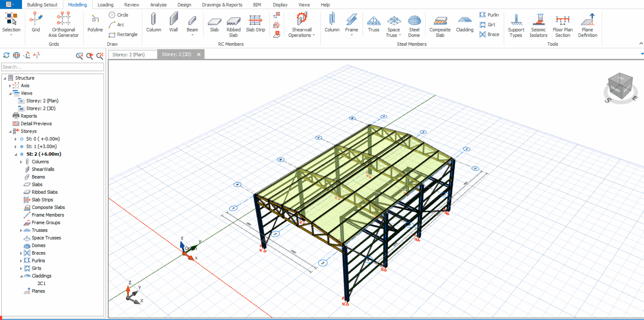Open Plane Definition tool

pyautogui.click(x=588, y=25)
